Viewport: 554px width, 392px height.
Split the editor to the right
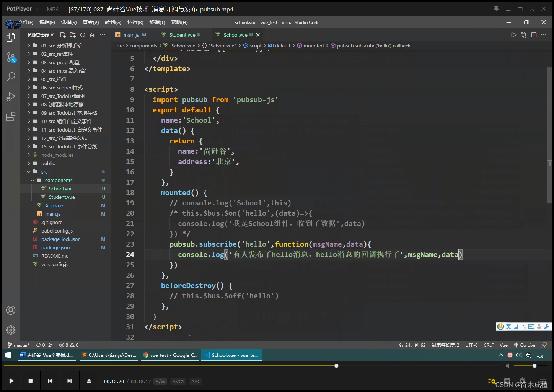point(534,35)
